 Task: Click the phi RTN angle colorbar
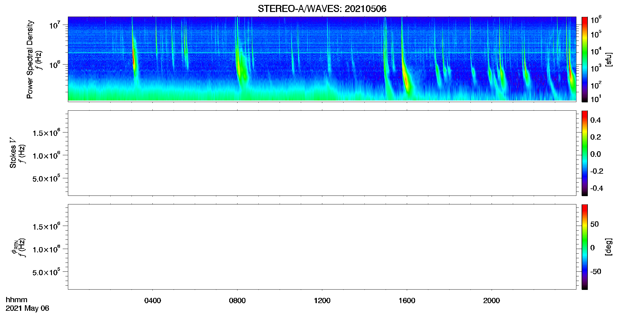point(584,247)
